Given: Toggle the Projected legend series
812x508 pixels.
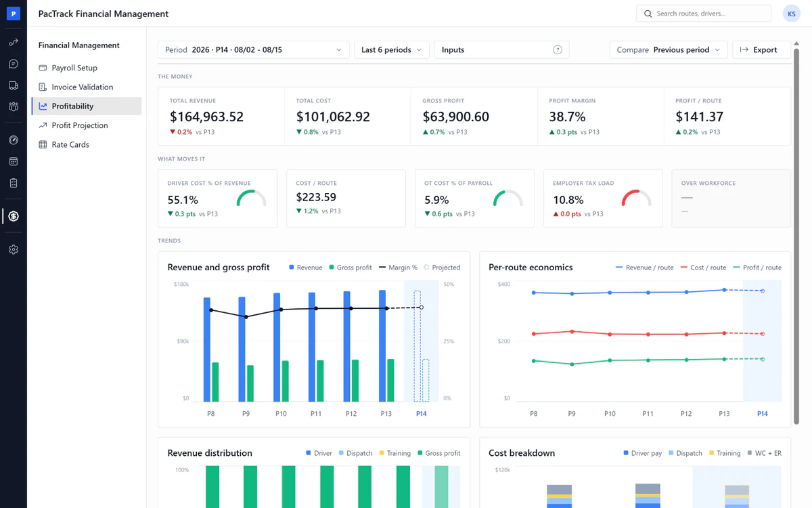Looking at the screenshot, I should (x=442, y=268).
